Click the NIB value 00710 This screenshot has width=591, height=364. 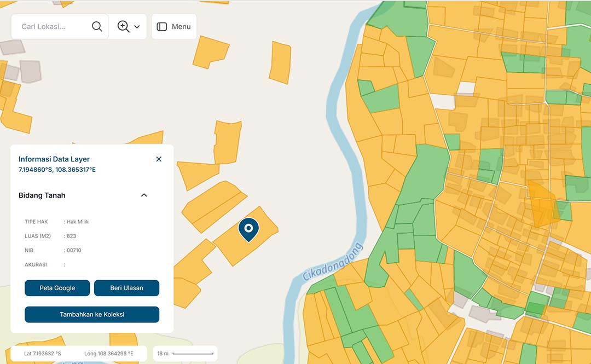[73, 250]
